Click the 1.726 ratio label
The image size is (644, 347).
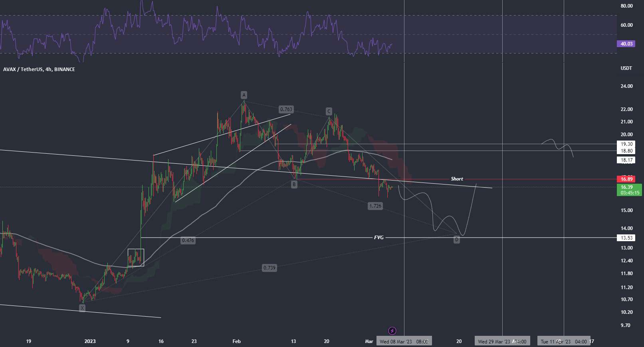(375, 206)
